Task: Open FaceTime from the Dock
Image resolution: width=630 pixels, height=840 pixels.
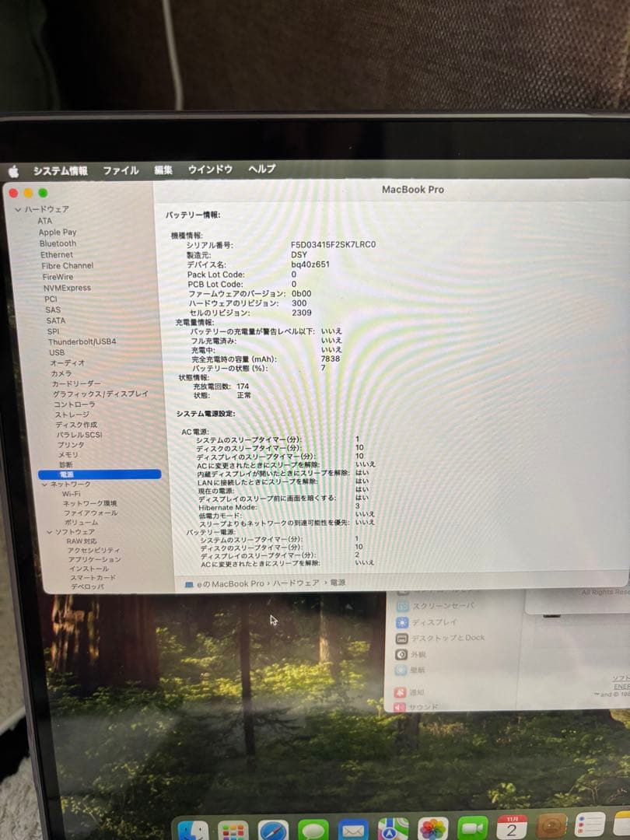Action: 473,827
